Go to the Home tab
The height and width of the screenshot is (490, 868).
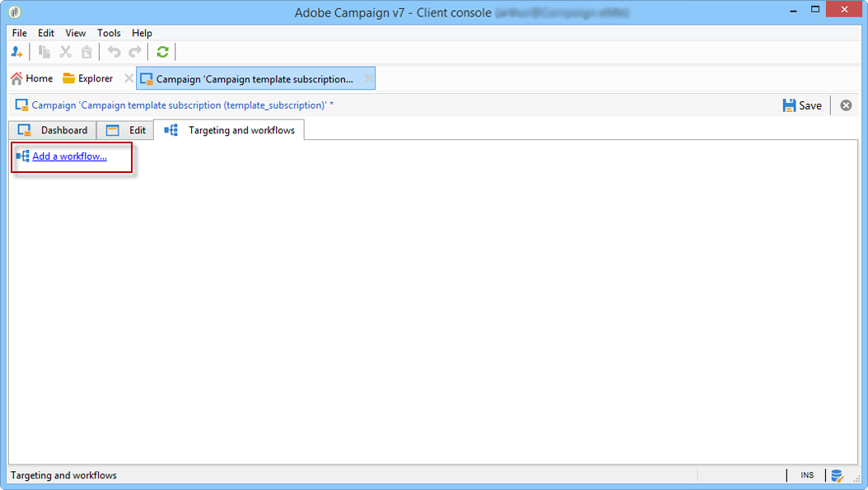pos(31,78)
